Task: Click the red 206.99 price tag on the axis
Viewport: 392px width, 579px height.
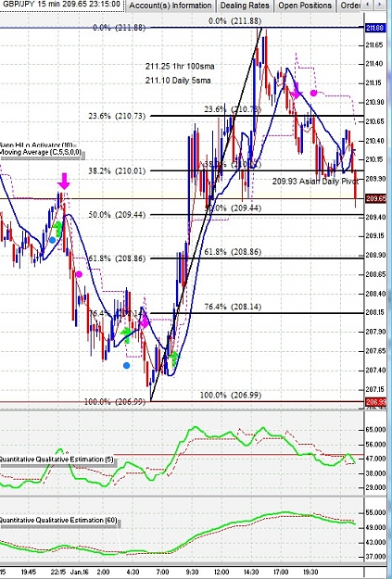Action: tap(375, 402)
